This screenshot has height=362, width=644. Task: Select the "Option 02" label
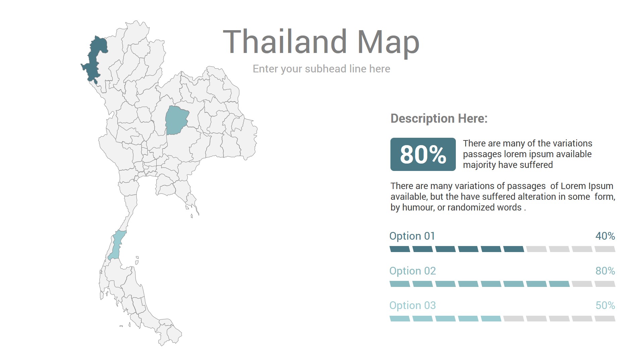click(x=413, y=271)
